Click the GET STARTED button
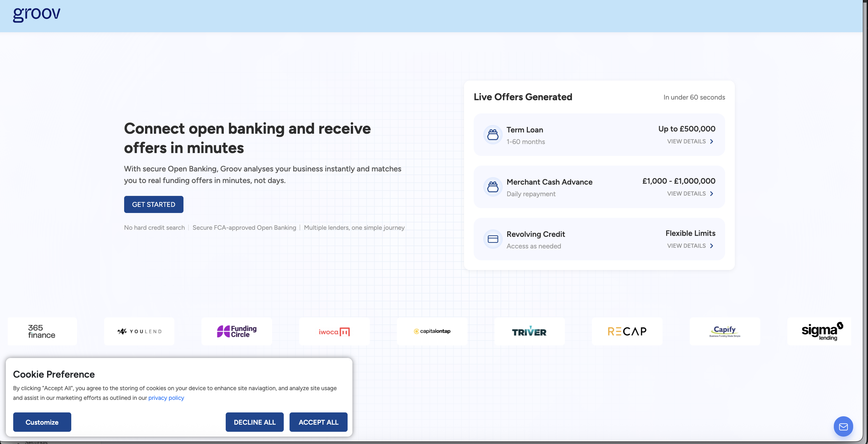The image size is (868, 444). (x=154, y=204)
